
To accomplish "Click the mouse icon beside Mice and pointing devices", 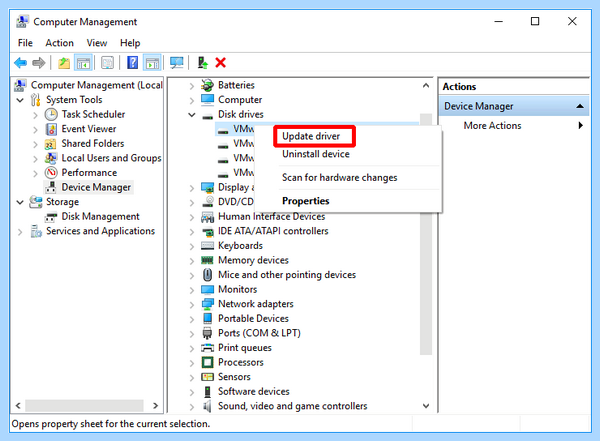I will click(207, 274).
